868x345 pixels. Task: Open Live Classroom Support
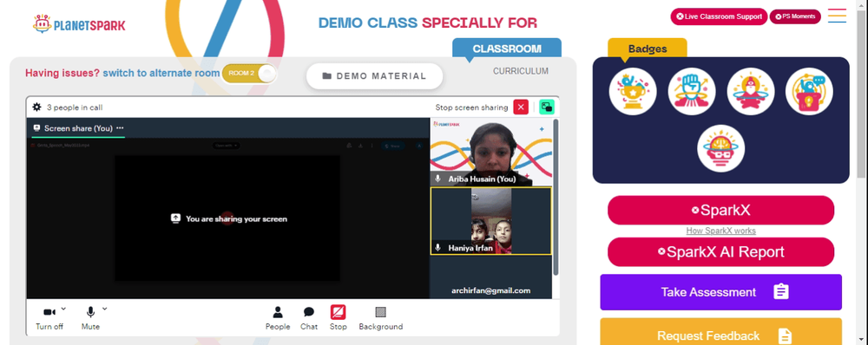(719, 16)
